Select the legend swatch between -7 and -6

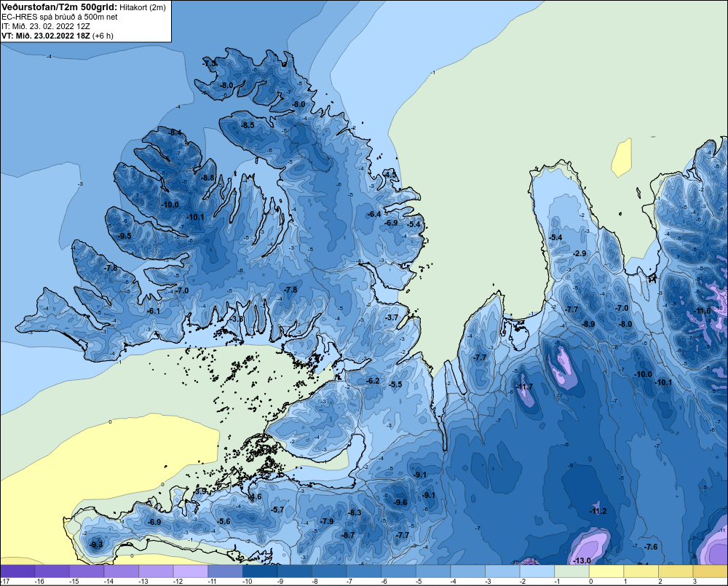364,571
